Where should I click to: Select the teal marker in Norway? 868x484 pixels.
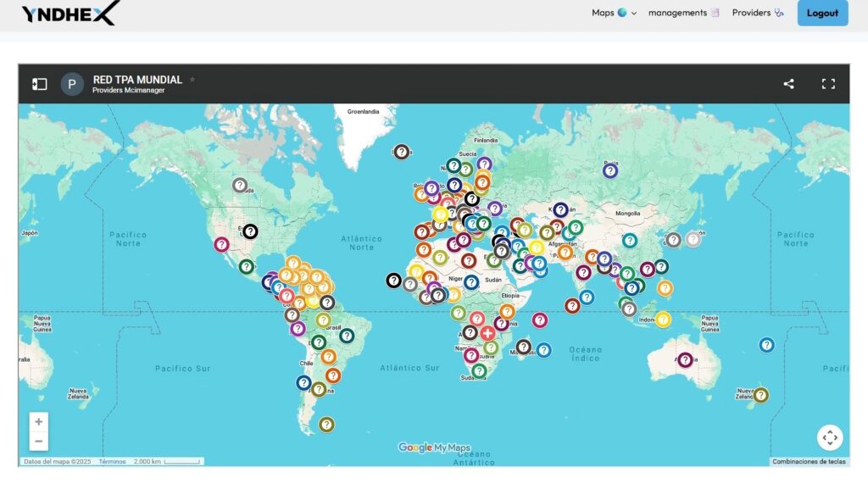pyautogui.click(x=453, y=165)
